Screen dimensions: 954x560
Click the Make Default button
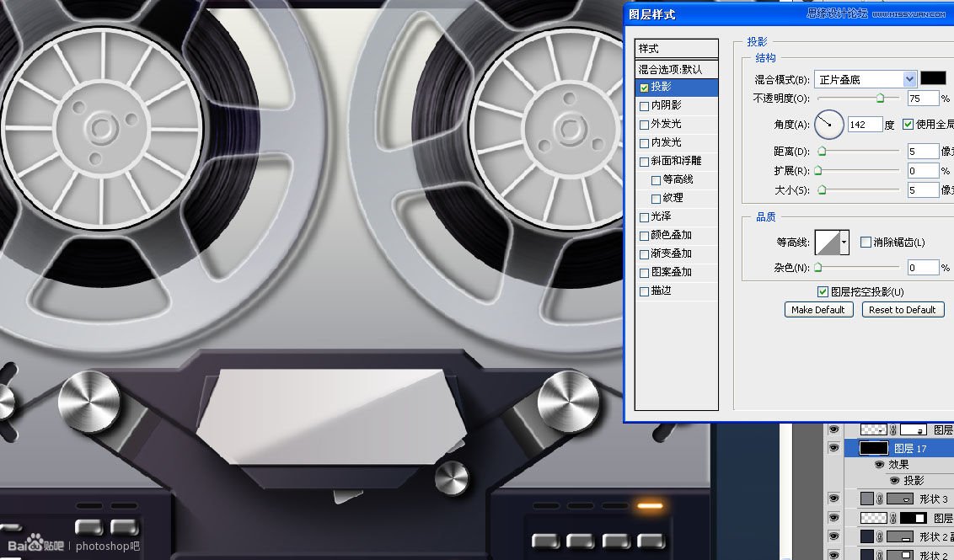(818, 310)
